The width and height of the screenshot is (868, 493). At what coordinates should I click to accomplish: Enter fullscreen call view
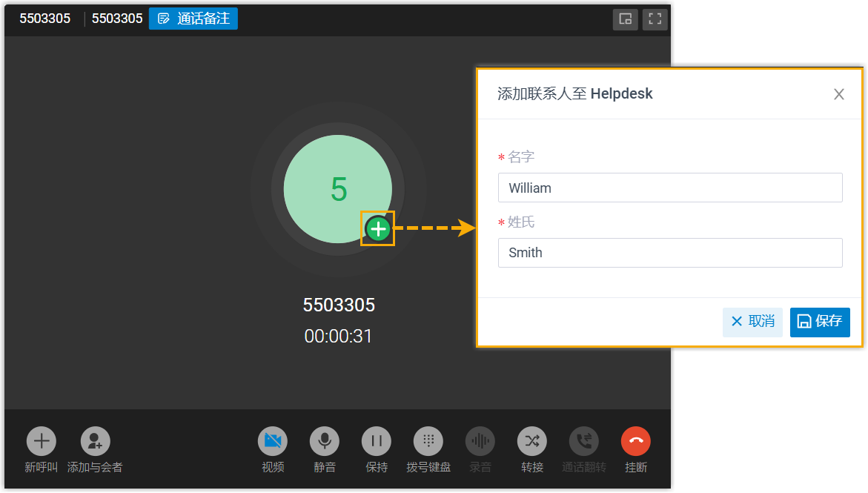655,19
